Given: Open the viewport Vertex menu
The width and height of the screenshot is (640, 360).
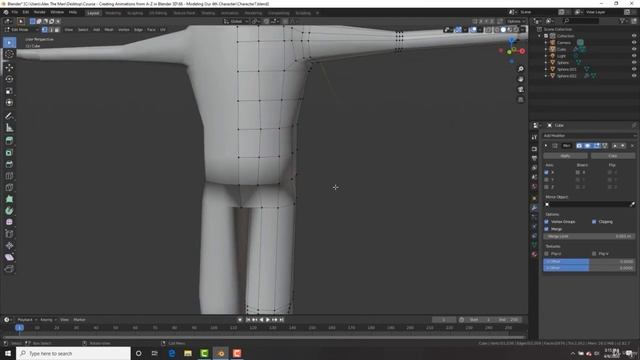Looking at the screenshot, I should coord(124,30).
